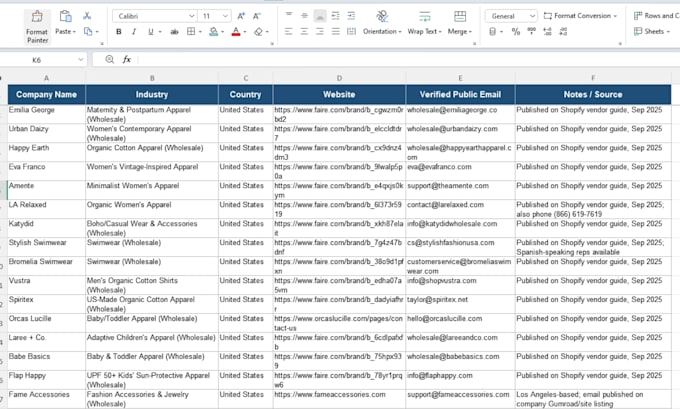Viewport: 680px width, 409px height.
Task: Activate the Format Painter tool
Action: click(x=37, y=27)
